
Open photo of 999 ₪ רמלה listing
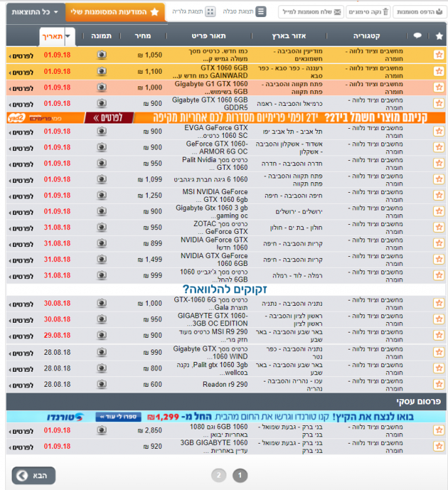pos(101,275)
